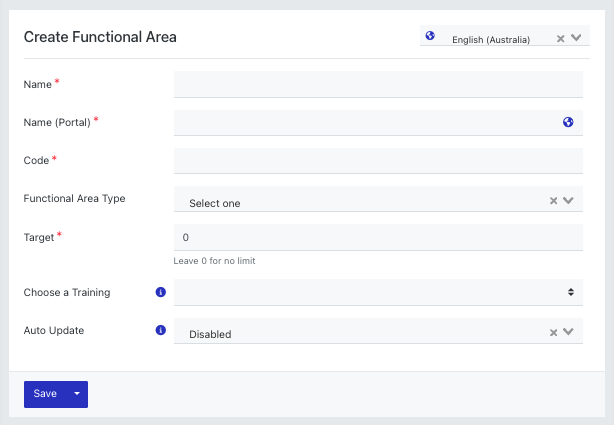The image size is (614, 425).
Task: Open the Save button dropdown arrow
Action: pos(77,394)
